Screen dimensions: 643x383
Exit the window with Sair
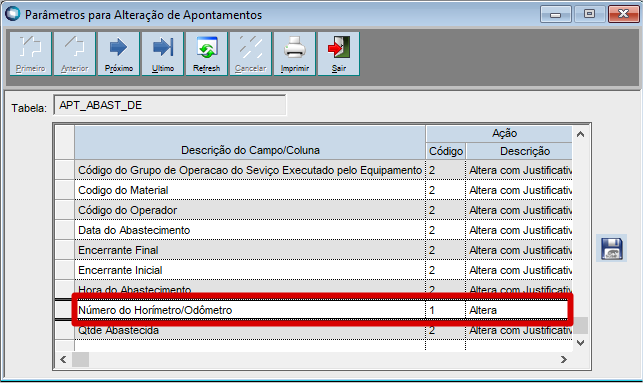click(339, 54)
